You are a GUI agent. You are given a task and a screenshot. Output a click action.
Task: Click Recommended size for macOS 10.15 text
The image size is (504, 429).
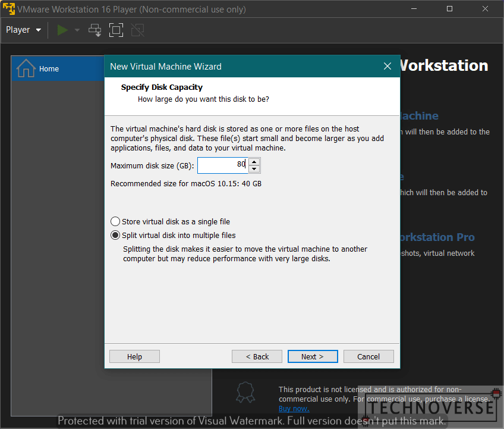coord(186,184)
